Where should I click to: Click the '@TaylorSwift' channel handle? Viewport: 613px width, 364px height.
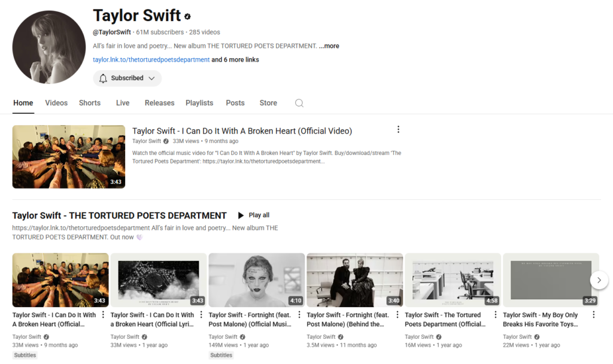coord(112,32)
